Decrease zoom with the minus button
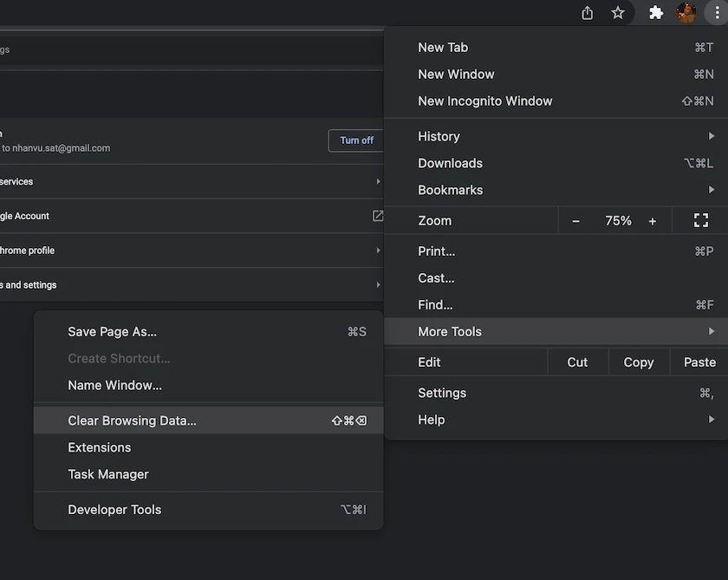The image size is (728, 580). point(575,221)
